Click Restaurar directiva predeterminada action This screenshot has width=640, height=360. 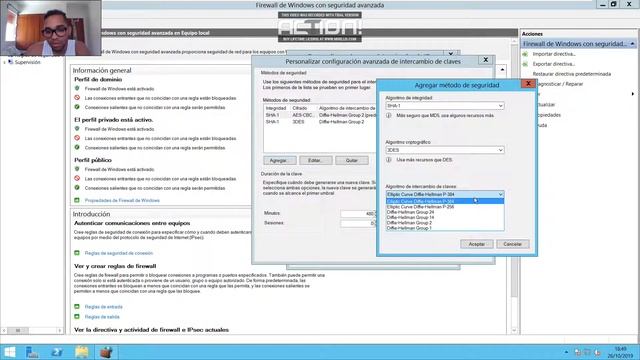pyautogui.click(x=571, y=74)
